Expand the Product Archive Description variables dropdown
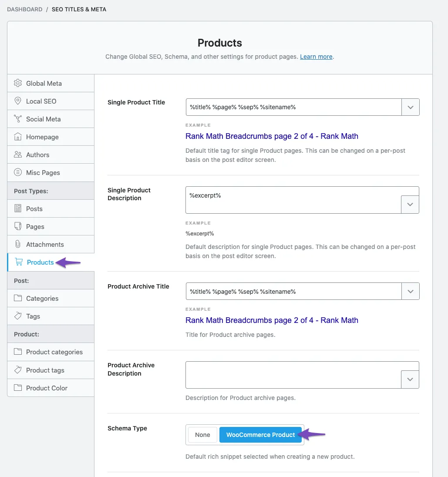Image resolution: width=448 pixels, height=477 pixels. tap(410, 379)
